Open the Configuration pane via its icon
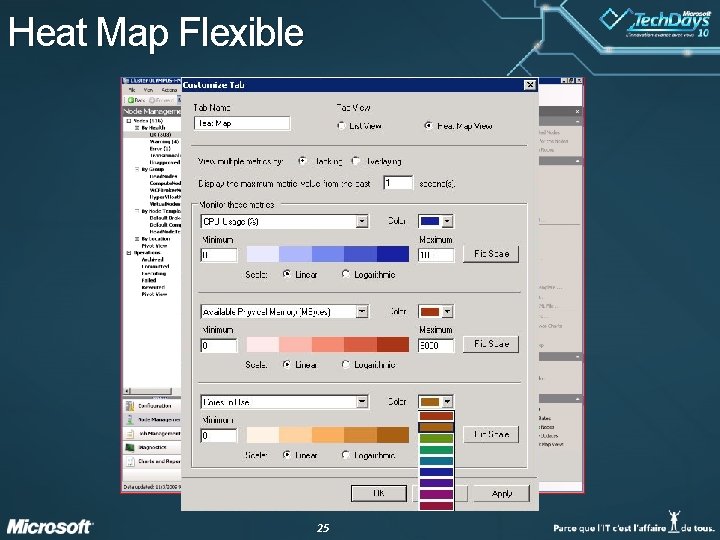The image size is (720, 540). pos(130,406)
